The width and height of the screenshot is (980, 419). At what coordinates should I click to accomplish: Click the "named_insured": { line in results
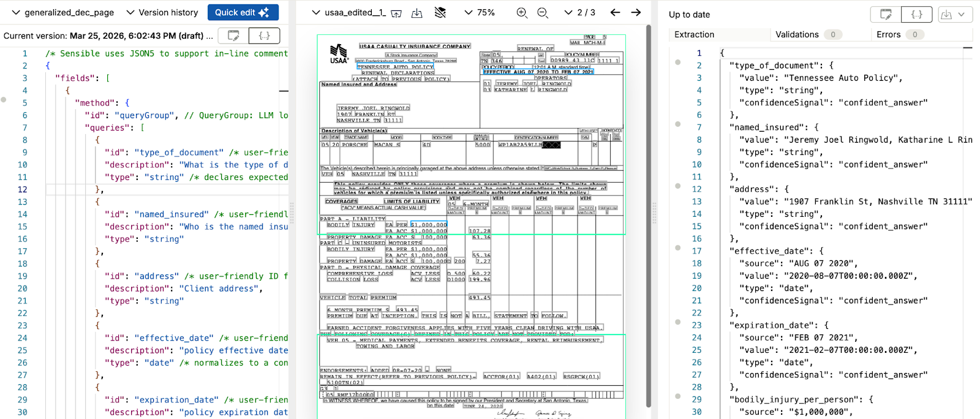pos(774,127)
